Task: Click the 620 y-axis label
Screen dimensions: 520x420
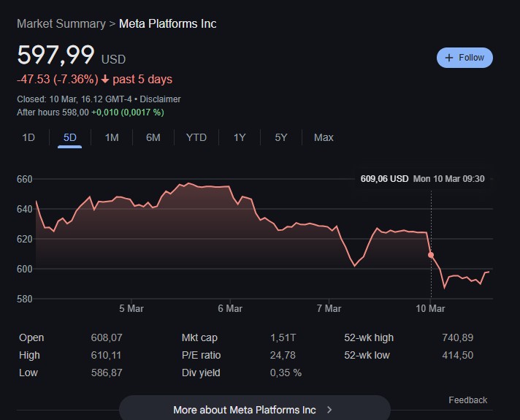Action: (25, 239)
